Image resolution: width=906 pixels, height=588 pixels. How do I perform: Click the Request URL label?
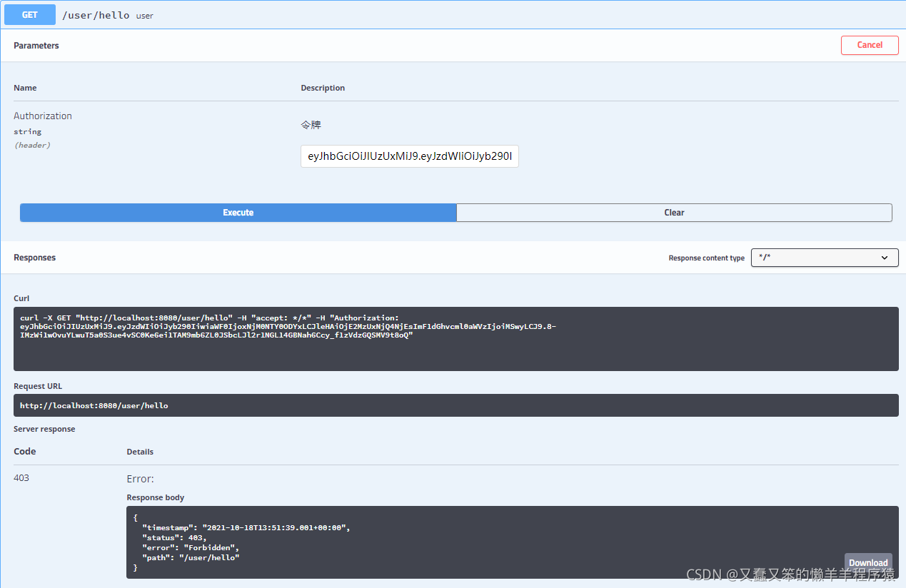(38, 386)
